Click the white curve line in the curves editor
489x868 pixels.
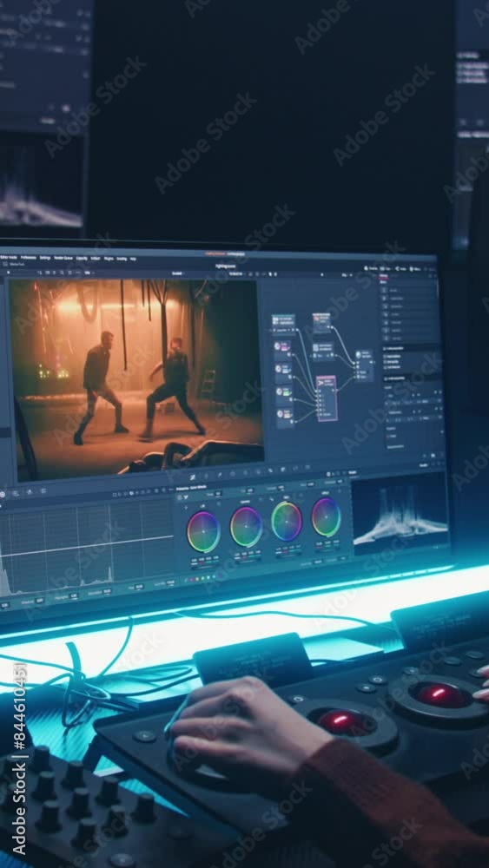pyautogui.click(x=89, y=547)
